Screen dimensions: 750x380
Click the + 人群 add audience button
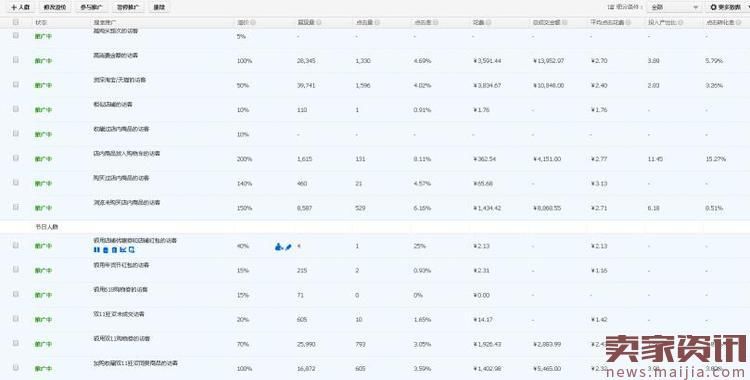point(20,8)
